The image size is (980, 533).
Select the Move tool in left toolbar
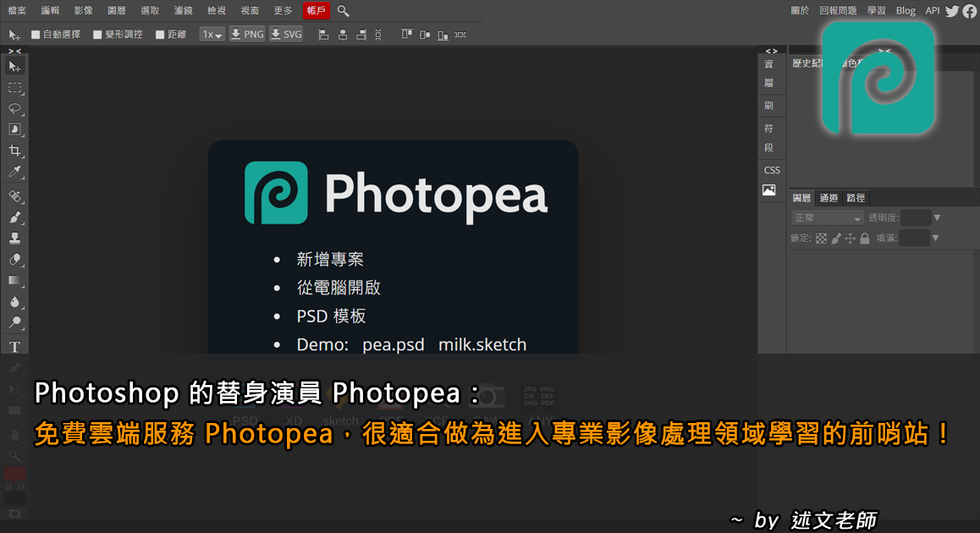tap(14, 67)
